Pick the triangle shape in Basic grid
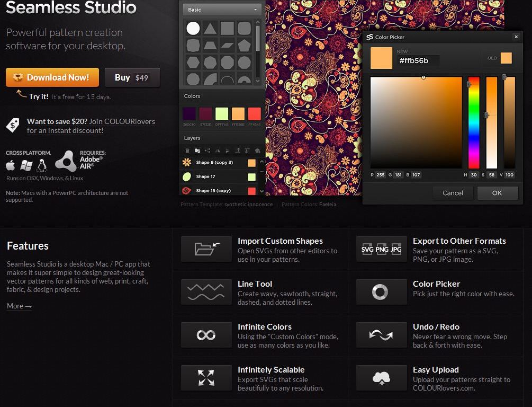 point(210,29)
